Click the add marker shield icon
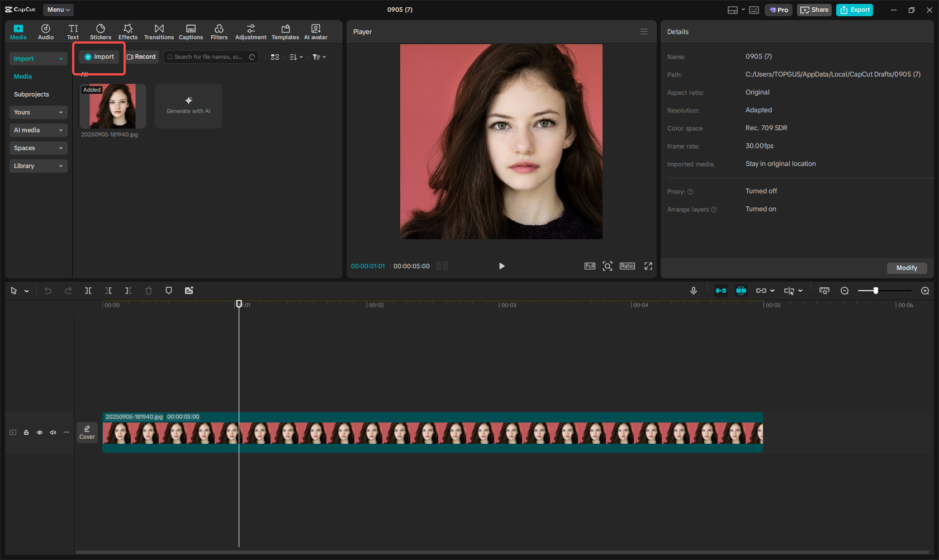939x560 pixels. click(169, 291)
